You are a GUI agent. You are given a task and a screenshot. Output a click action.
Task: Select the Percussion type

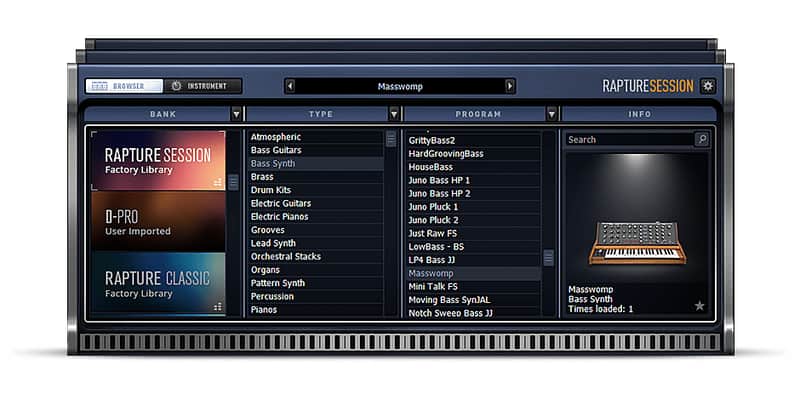click(316, 296)
